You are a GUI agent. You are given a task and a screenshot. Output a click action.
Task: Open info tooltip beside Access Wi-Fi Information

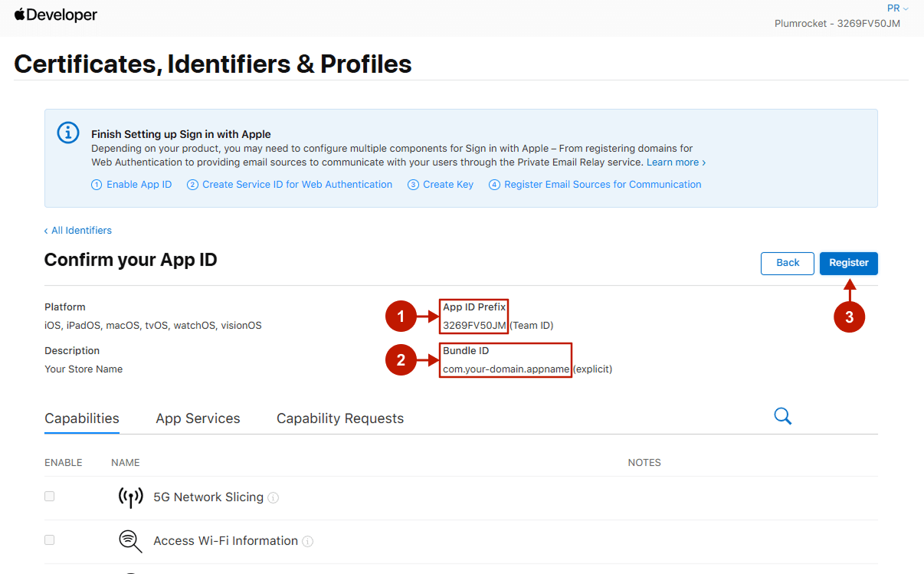point(308,542)
